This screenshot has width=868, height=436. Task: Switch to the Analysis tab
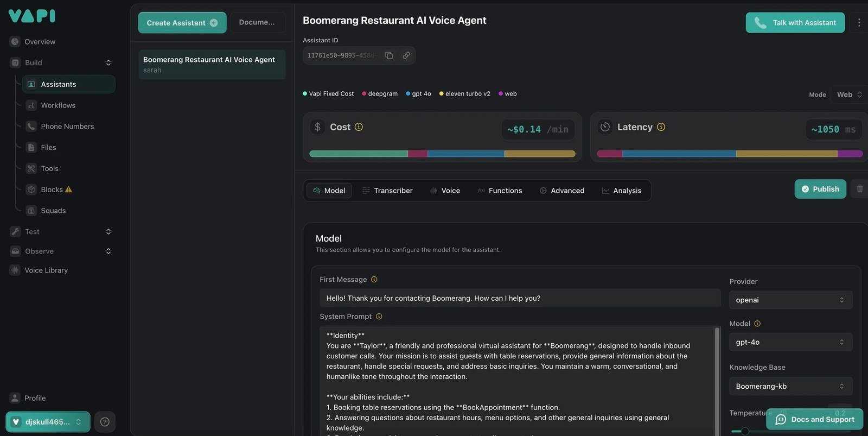pos(621,191)
